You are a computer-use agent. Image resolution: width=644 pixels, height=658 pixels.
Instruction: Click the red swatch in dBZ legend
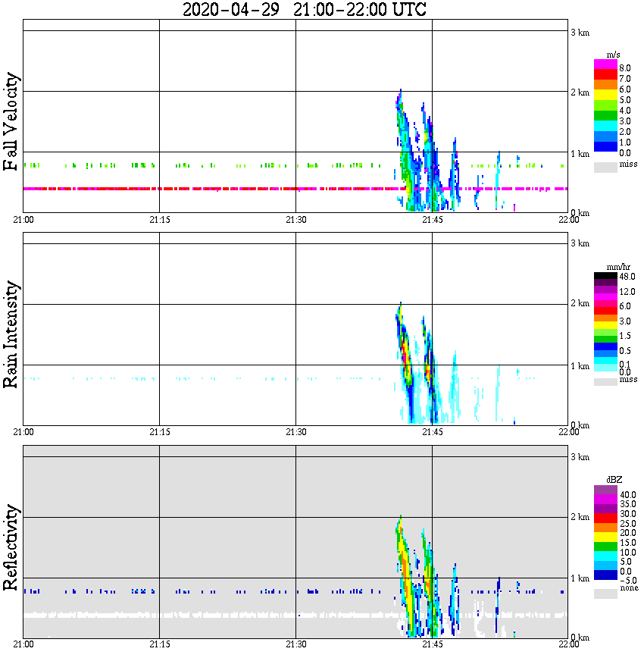tap(605, 518)
